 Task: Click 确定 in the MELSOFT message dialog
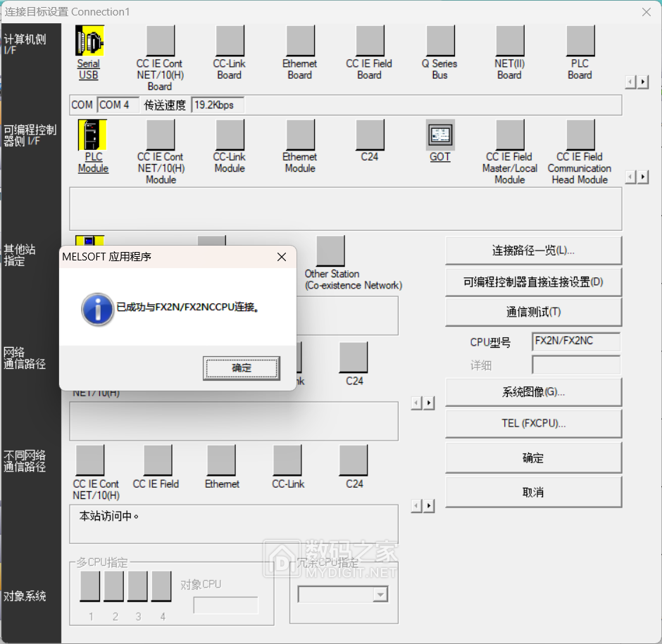242,368
